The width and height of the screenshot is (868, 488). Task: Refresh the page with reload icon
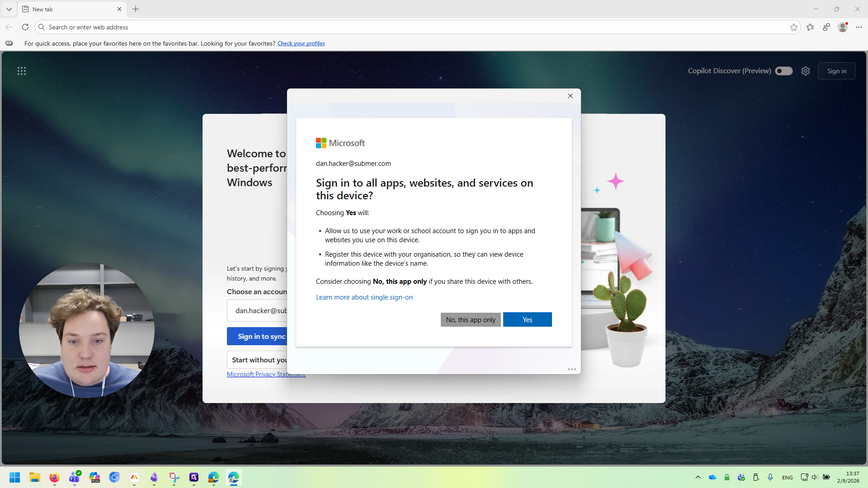pyautogui.click(x=25, y=27)
